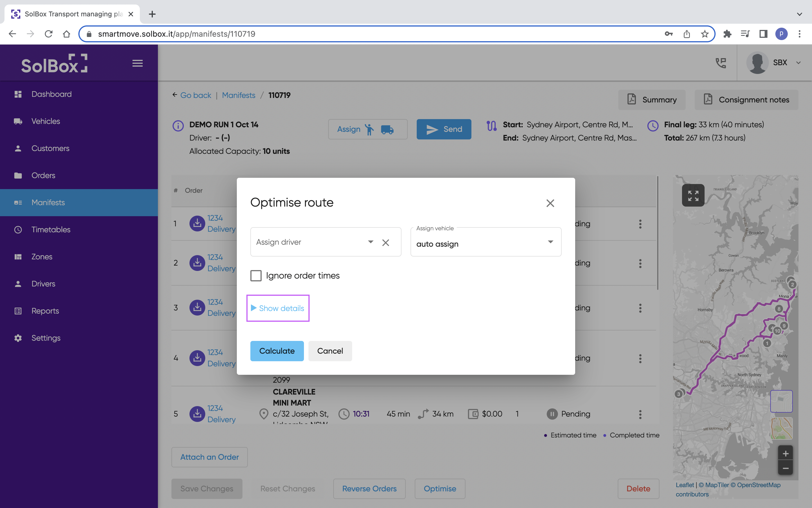
Task: Go to Drivers page
Action: tap(79, 284)
